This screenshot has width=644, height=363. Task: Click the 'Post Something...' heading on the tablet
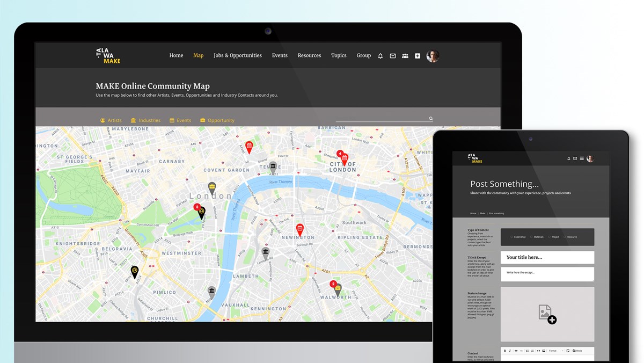504,184
